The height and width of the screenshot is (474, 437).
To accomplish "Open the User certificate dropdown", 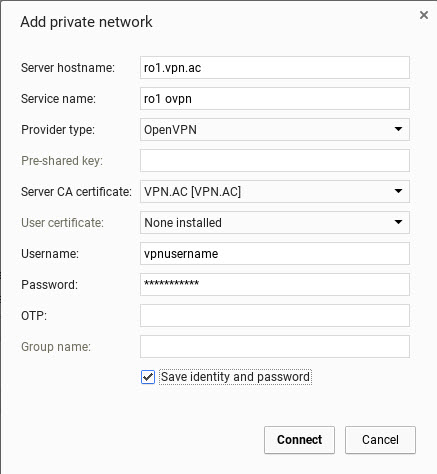I will tap(275, 223).
